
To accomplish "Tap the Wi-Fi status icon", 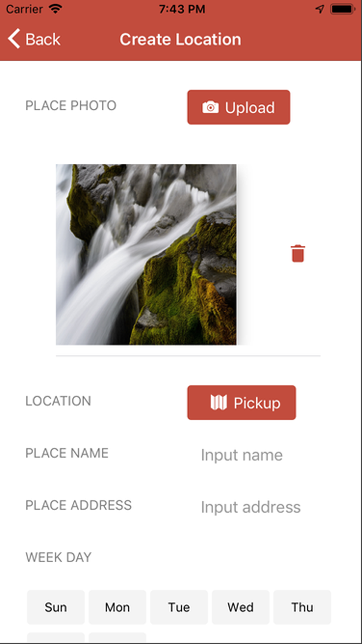I will click(x=55, y=9).
